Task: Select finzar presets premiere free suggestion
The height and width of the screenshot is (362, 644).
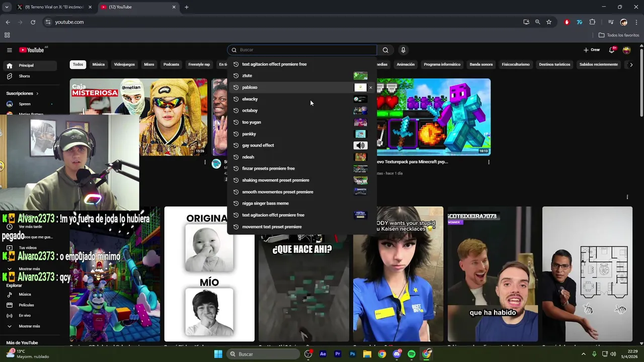Action: pyautogui.click(x=301, y=168)
